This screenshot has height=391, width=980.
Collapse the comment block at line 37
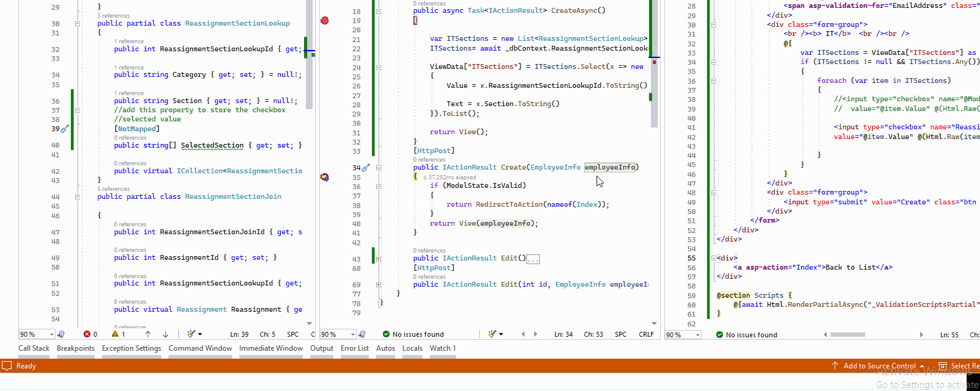[78, 110]
